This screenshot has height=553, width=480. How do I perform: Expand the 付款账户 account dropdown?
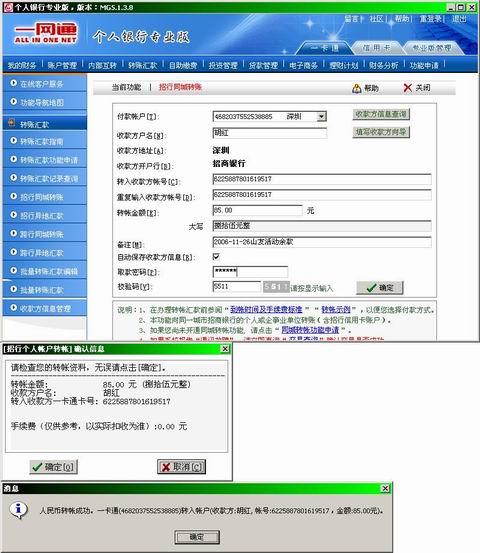pyautogui.click(x=321, y=116)
